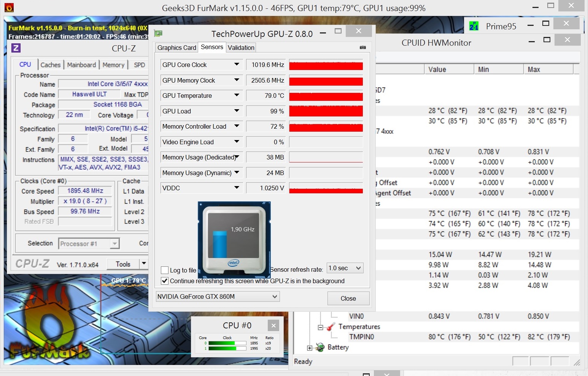Viewport: 588px width, 376px height.
Task: Open the GPU Load sensor dropdown
Action: click(x=237, y=111)
